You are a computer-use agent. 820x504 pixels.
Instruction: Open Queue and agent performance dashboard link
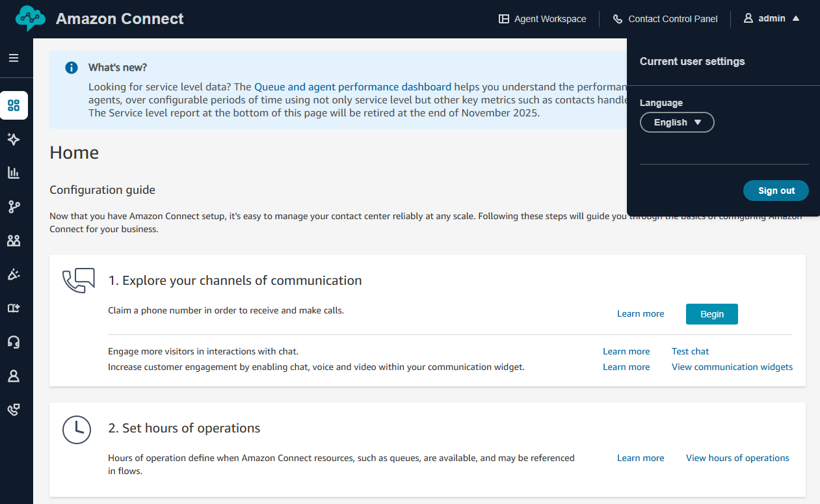(x=352, y=86)
